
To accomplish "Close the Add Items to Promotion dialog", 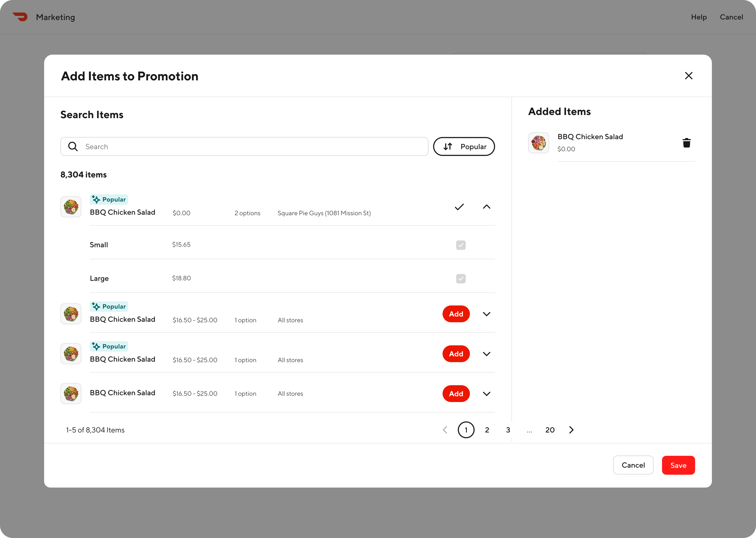I will 688,76.
